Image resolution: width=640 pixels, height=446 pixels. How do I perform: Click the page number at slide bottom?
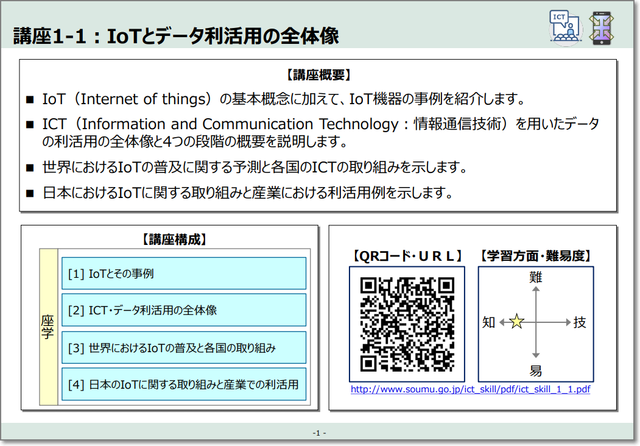[x=319, y=432]
